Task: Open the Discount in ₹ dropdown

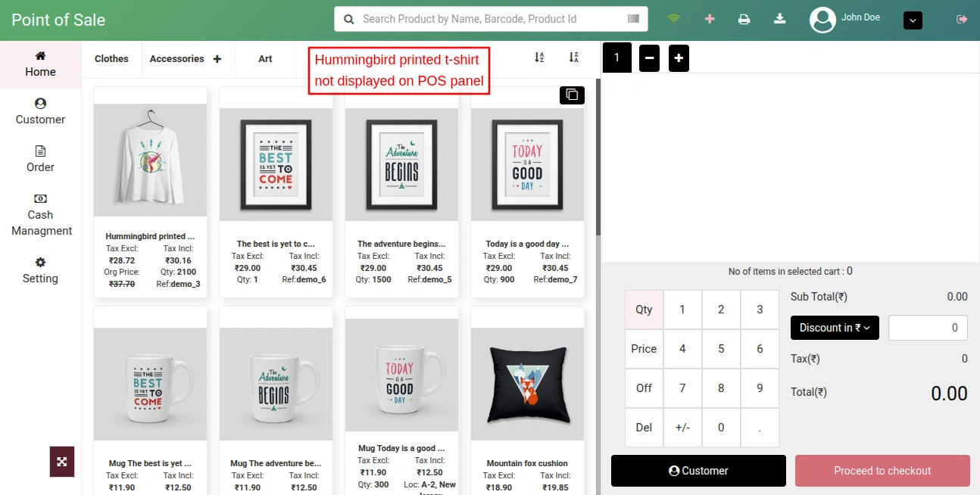Action: 835,328
